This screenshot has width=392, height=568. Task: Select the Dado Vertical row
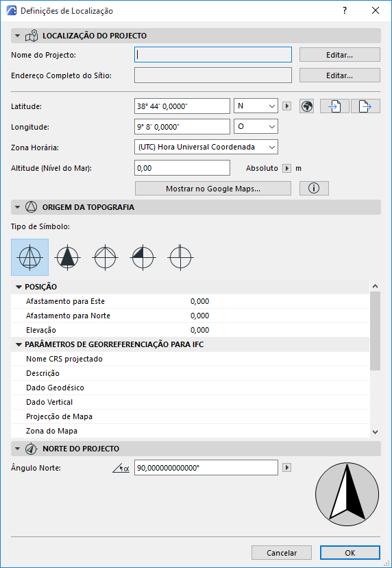190,403
